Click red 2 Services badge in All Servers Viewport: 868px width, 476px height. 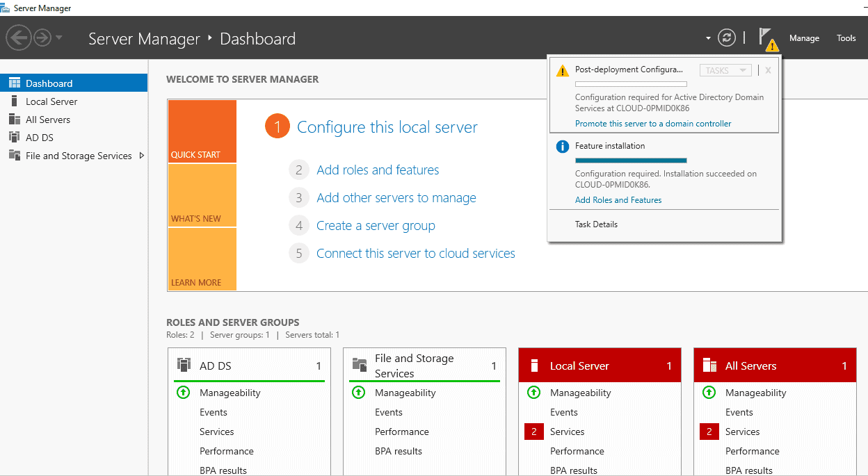(x=709, y=432)
